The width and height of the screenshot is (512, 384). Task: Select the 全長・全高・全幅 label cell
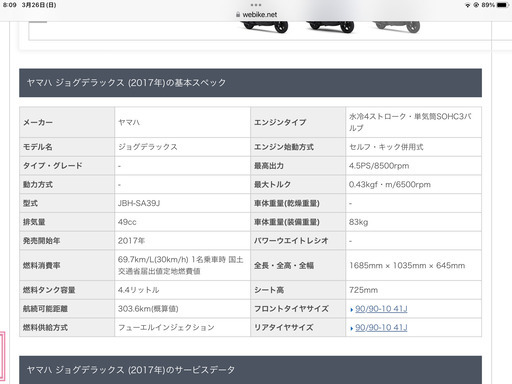[x=298, y=266]
